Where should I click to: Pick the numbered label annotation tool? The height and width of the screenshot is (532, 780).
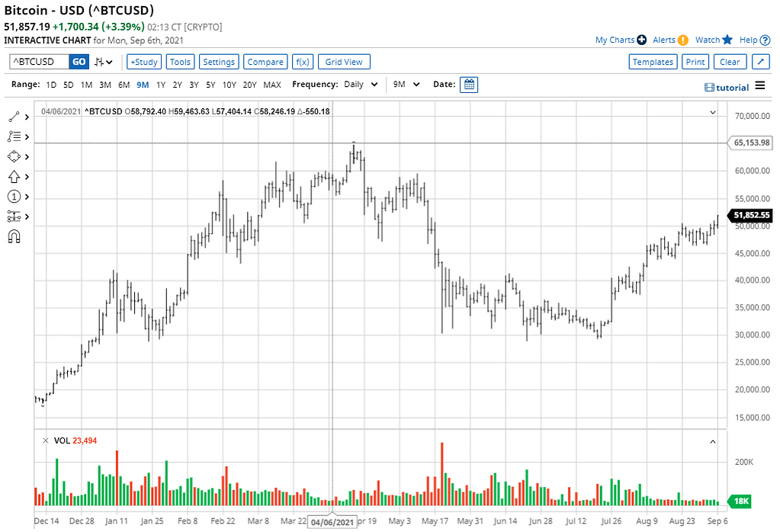14,197
